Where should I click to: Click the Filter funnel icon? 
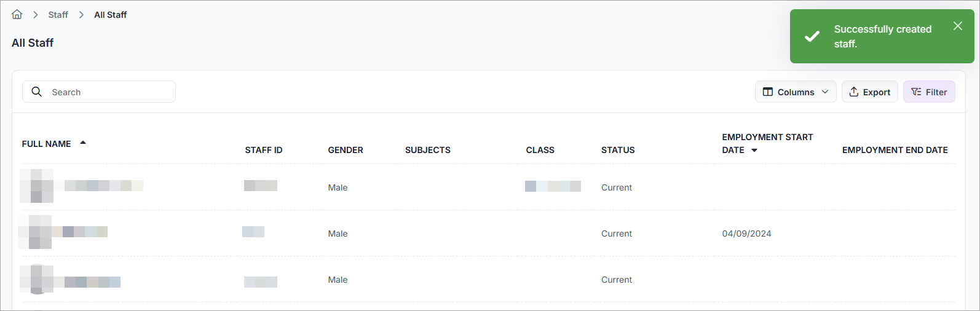click(916, 92)
